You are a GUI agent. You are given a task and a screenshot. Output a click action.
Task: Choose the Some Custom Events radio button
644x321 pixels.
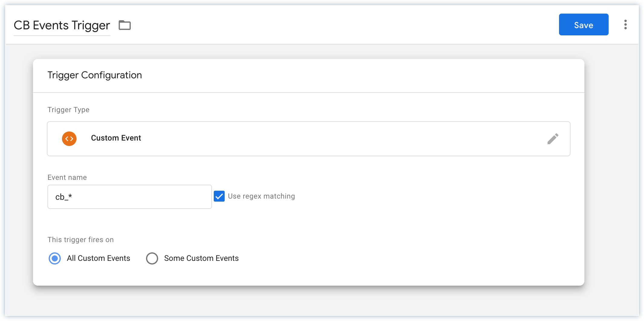[x=152, y=258]
